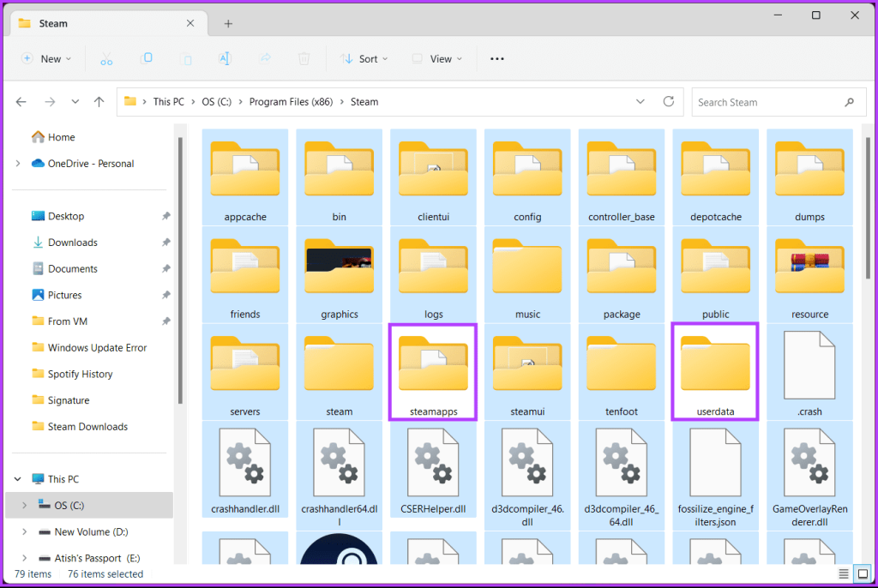The image size is (878, 588).
Task: Navigate up to Program Files (x86)
Action: pyautogui.click(x=99, y=101)
